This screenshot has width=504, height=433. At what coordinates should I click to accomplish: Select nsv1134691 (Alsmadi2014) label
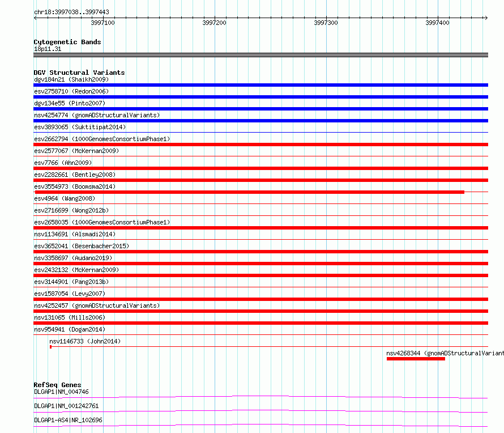click(75, 234)
